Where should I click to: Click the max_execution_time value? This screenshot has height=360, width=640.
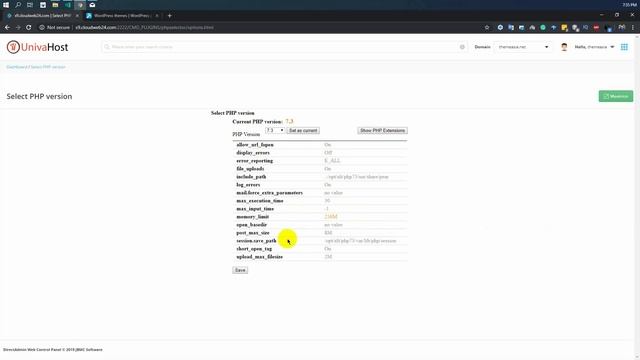[327, 201]
